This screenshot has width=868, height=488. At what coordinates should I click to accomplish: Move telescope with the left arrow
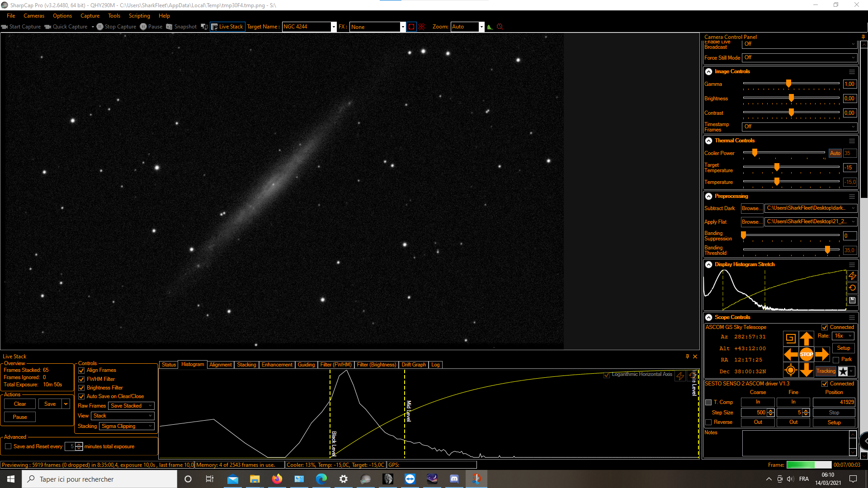click(x=790, y=354)
